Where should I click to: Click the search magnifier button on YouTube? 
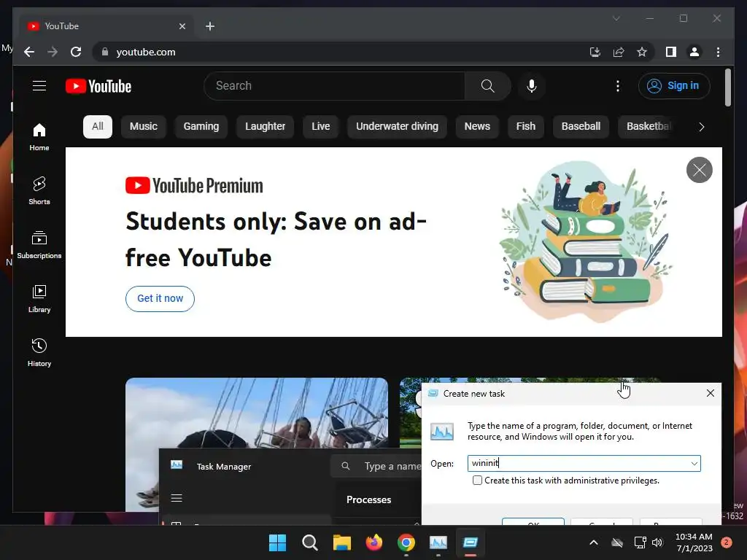(487, 86)
